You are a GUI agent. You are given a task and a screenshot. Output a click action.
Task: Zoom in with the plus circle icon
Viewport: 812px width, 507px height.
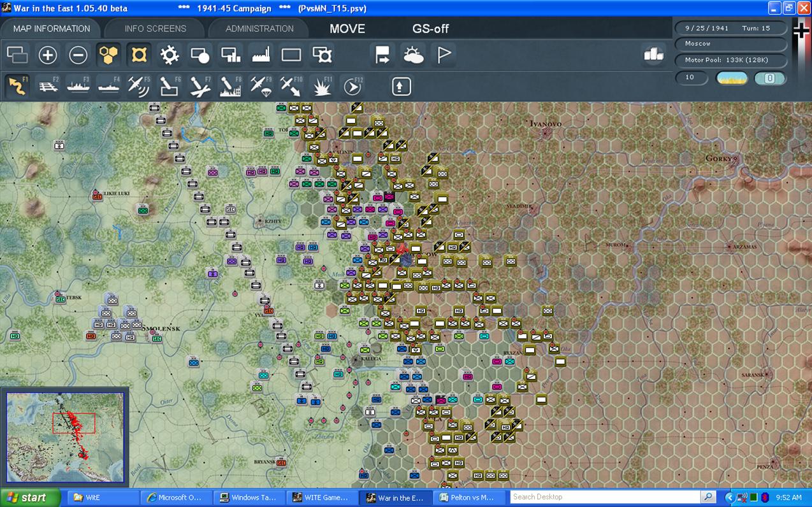pos(48,55)
